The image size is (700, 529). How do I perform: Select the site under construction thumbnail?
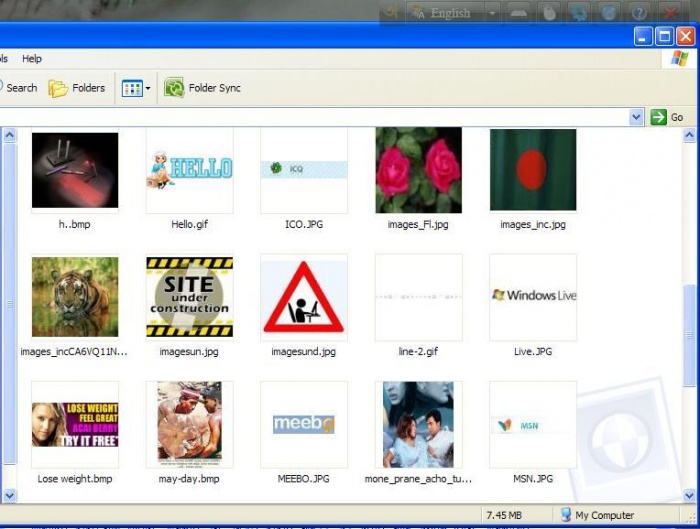pos(190,297)
